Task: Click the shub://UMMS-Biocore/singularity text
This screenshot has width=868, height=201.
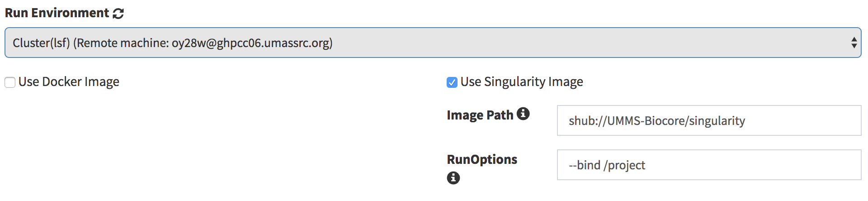Action: point(657,121)
